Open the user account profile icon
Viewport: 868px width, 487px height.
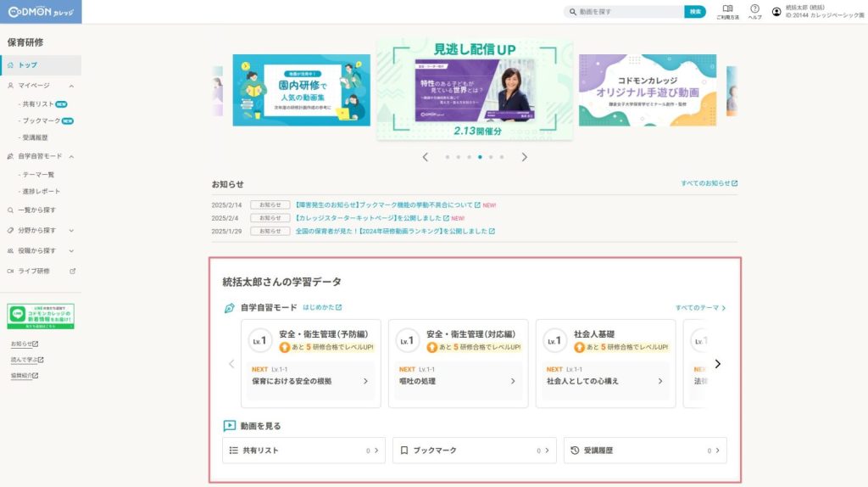(776, 12)
